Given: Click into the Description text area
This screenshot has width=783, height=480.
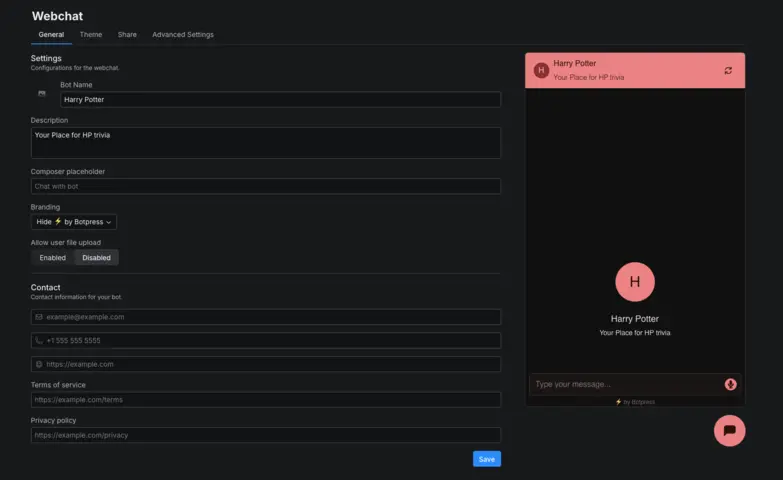Looking at the screenshot, I should point(266,143).
